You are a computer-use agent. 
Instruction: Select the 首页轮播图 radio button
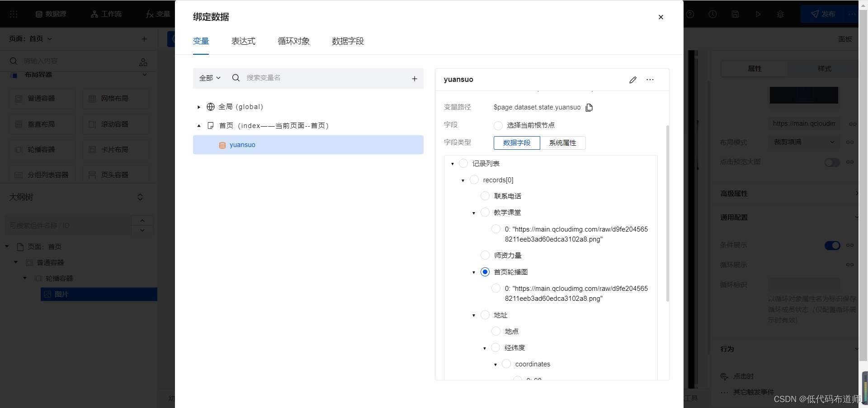485,272
